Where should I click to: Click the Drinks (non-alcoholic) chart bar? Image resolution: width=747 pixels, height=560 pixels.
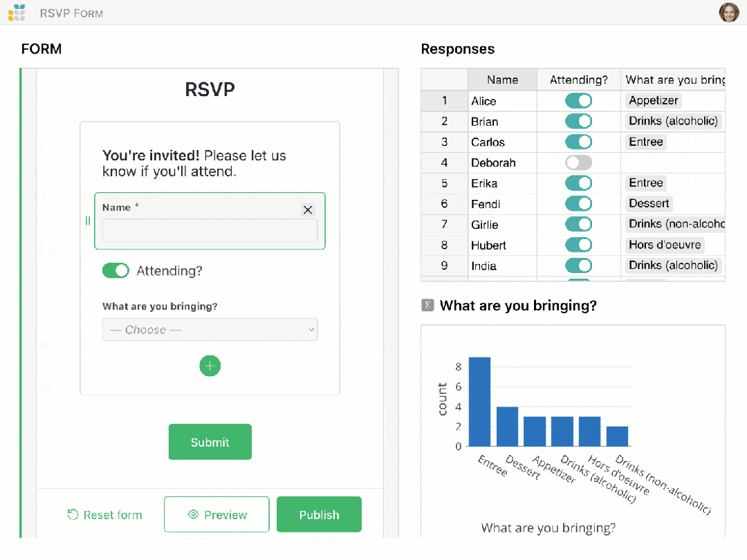[618, 436]
